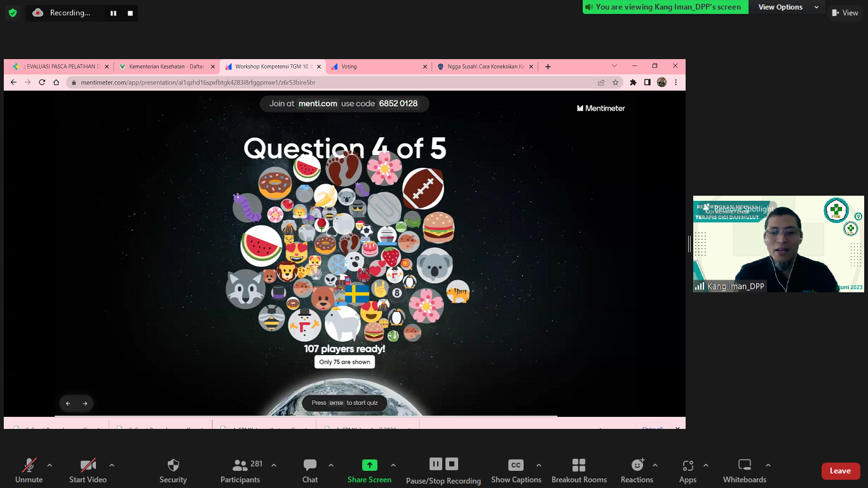This screenshot has height=488, width=868.
Task: Expand the caret beside Chat
Action: pos(330,465)
